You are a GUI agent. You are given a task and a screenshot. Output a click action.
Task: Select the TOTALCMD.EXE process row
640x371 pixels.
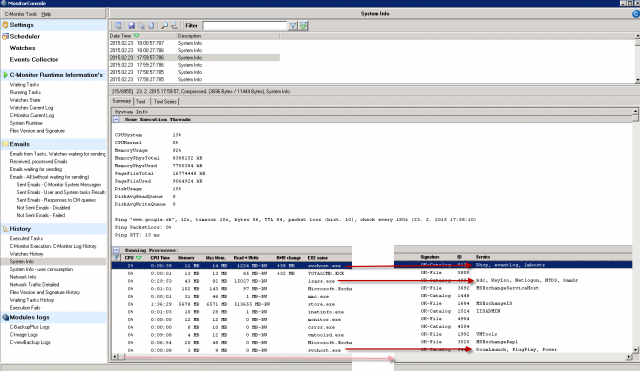(231, 273)
